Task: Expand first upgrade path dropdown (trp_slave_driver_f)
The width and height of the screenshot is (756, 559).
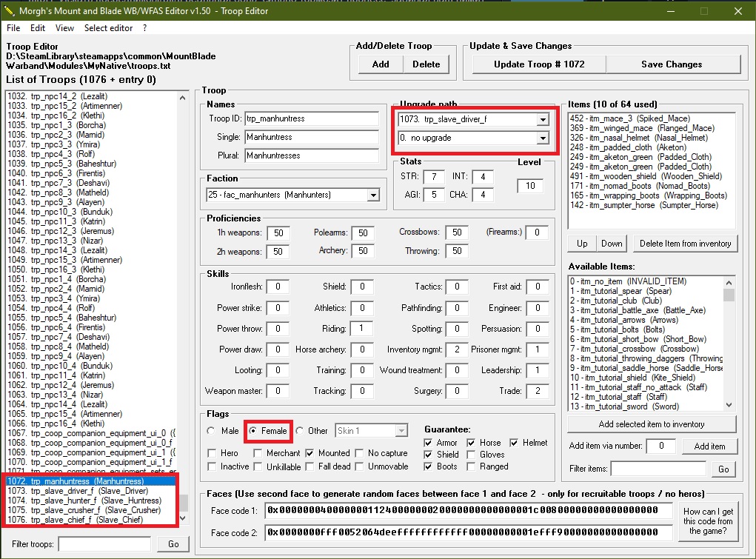Action: pos(543,119)
